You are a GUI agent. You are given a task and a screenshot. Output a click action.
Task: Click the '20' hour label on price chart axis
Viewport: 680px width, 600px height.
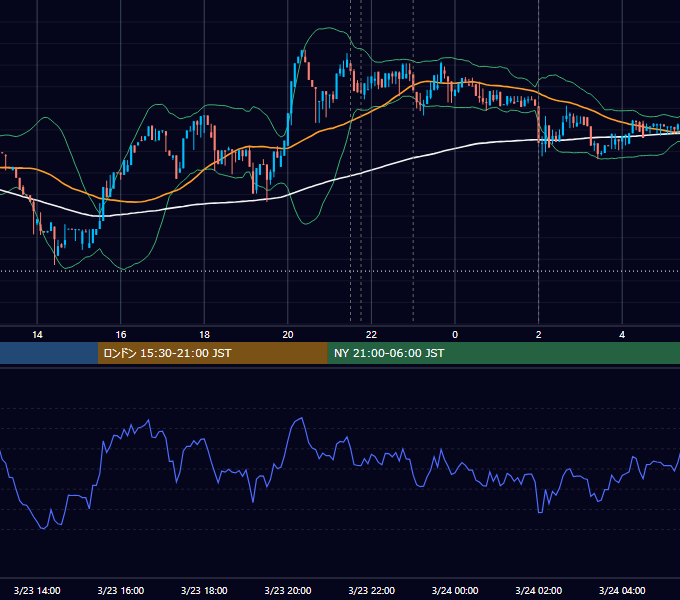(x=288, y=335)
